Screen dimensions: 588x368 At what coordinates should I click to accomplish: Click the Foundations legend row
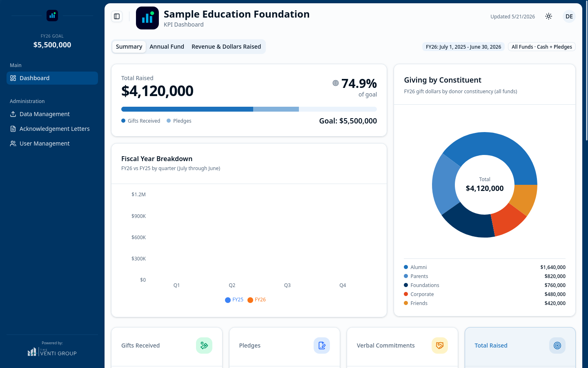(x=485, y=285)
